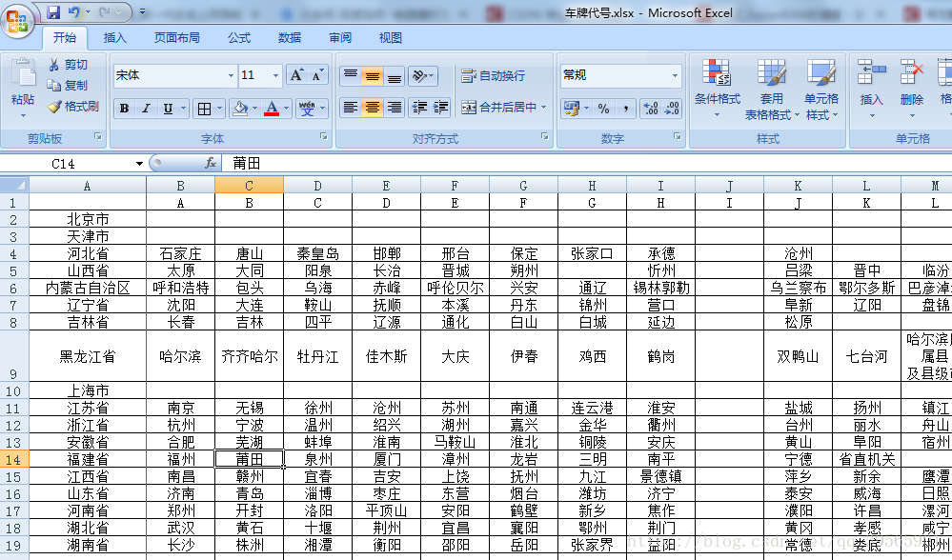
Task: Enable wrap text 自动换行
Action: coord(494,76)
